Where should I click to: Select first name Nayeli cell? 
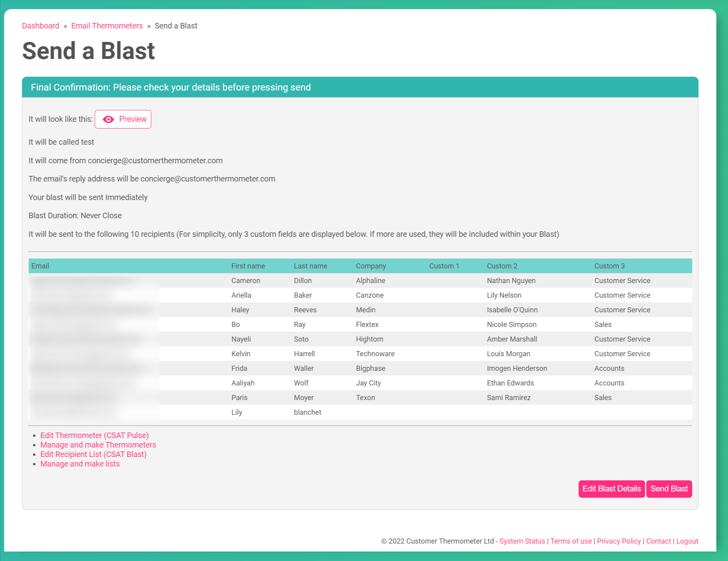pos(241,339)
